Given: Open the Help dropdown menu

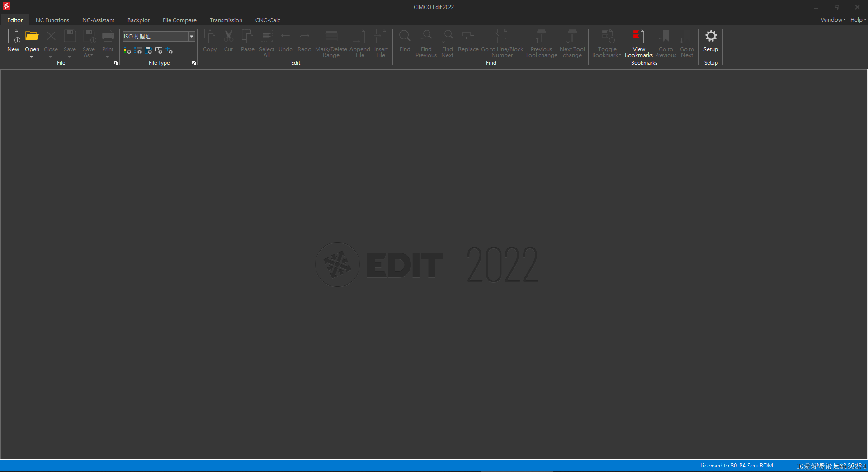Looking at the screenshot, I should pyautogui.click(x=858, y=20).
